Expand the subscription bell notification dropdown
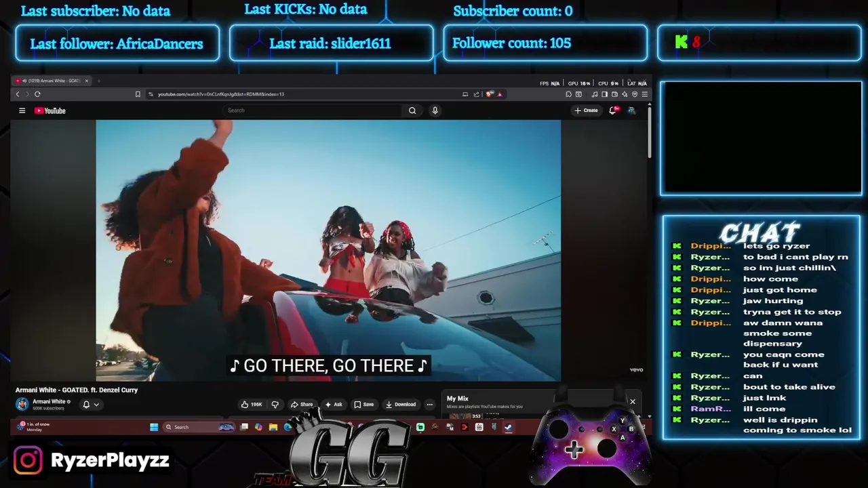The width and height of the screenshot is (868, 488). tap(96, 405)
